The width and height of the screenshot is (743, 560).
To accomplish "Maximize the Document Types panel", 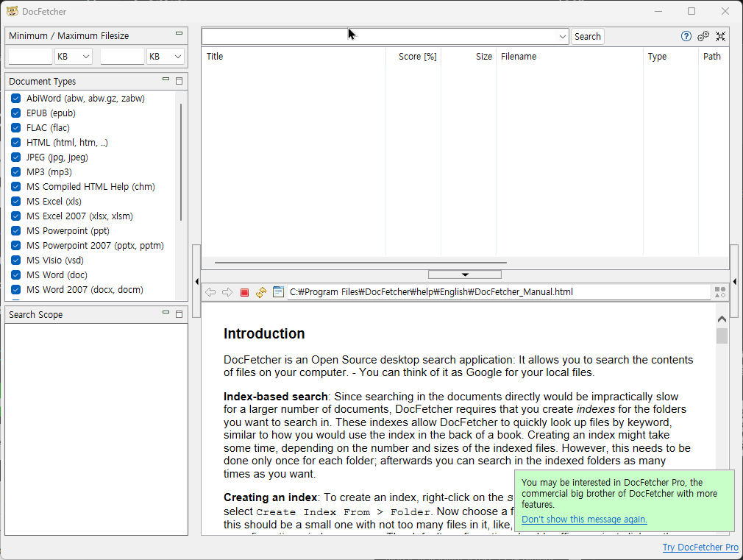I will coord(179,81).
